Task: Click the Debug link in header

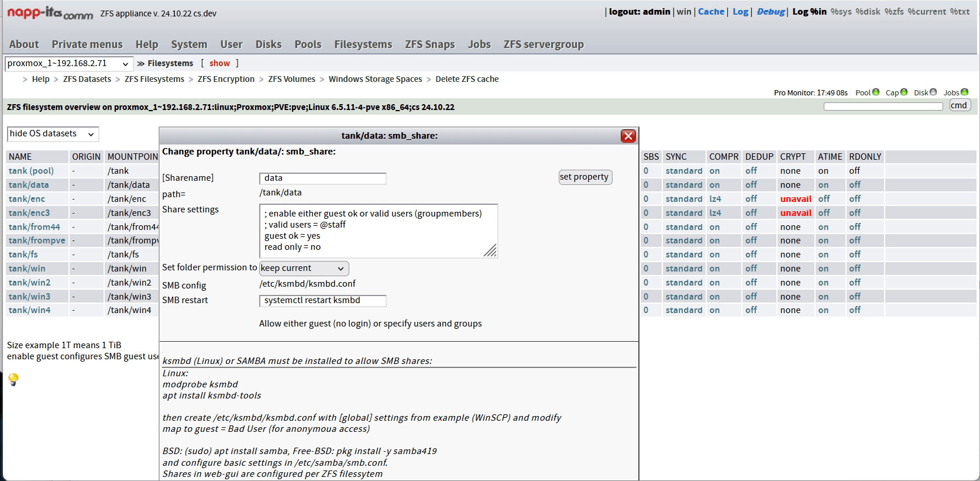Action: pyautogui.click(x=771, y=12)
